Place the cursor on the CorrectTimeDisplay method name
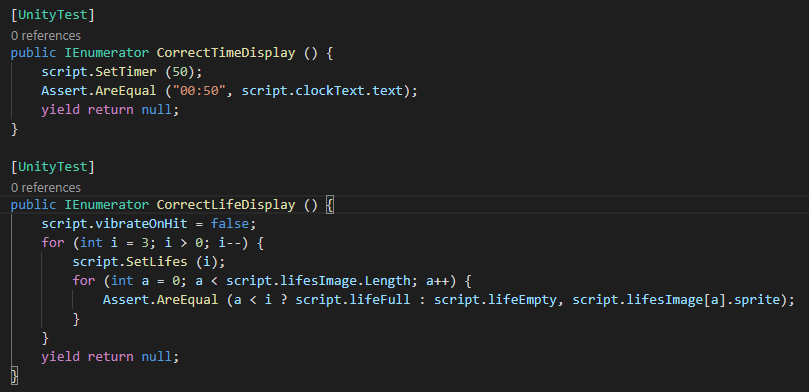 (x=226, y=53)
